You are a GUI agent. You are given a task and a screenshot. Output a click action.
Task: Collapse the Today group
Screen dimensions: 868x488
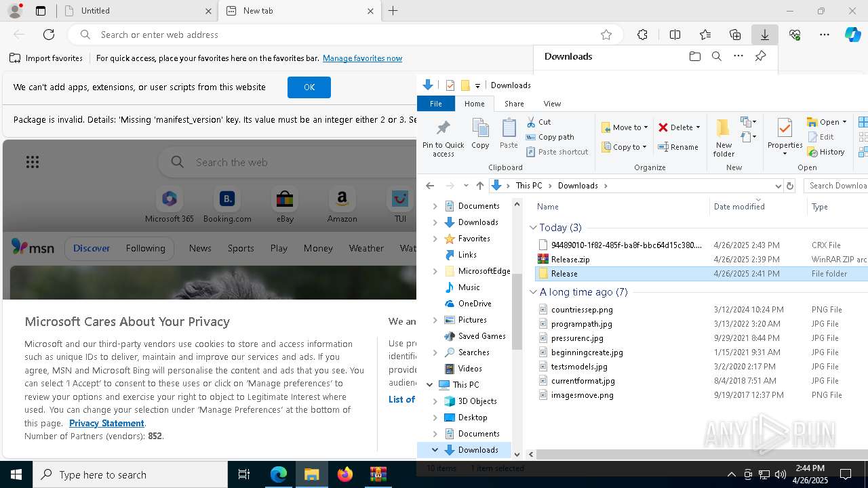pyautogui.click(x=533, y=228)
